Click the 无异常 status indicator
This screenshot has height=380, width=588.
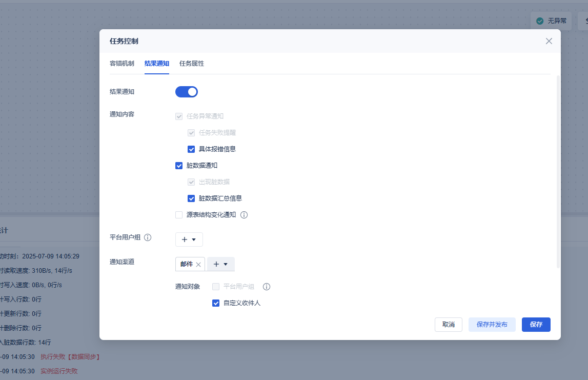point(551,21)
